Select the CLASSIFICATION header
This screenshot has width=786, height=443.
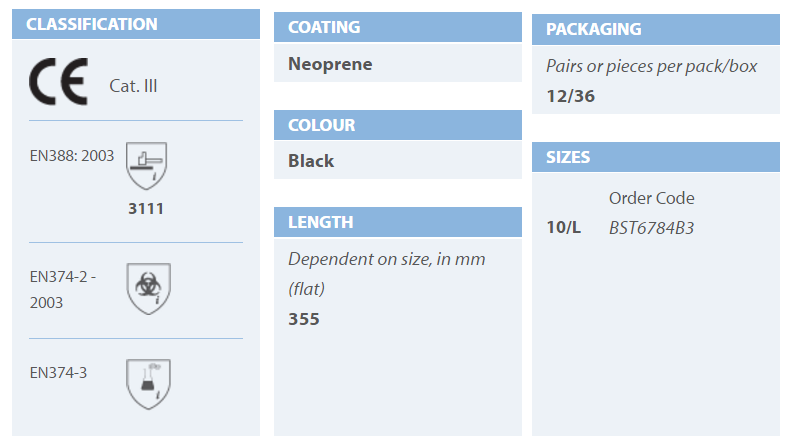[x=136, y=24]
